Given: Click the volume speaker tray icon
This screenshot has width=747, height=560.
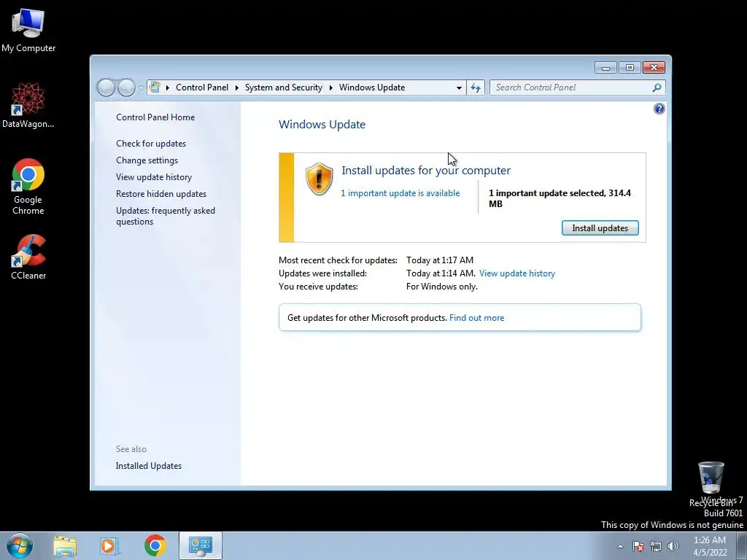Looking at the screenshot, I should (x=673, y=546).
